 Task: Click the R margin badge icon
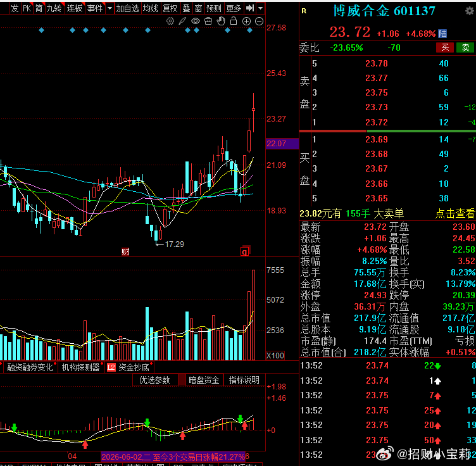(x=304, y=11)
